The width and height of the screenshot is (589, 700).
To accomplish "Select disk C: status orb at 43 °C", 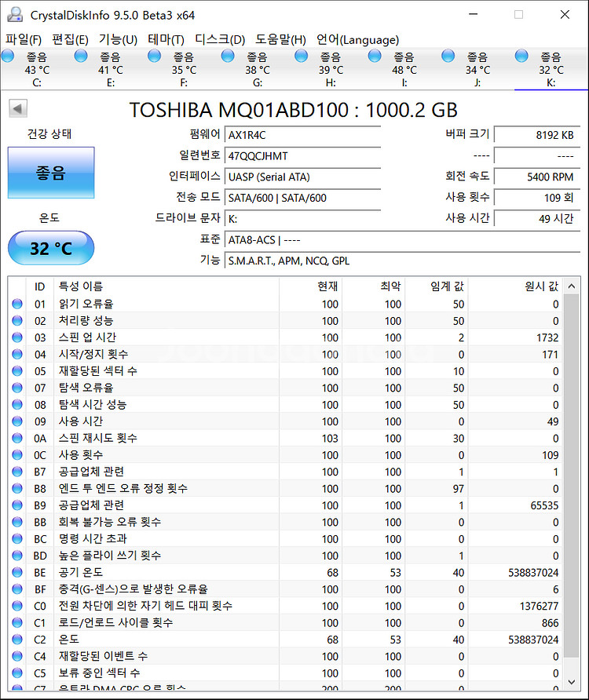I will click(8, 57).
